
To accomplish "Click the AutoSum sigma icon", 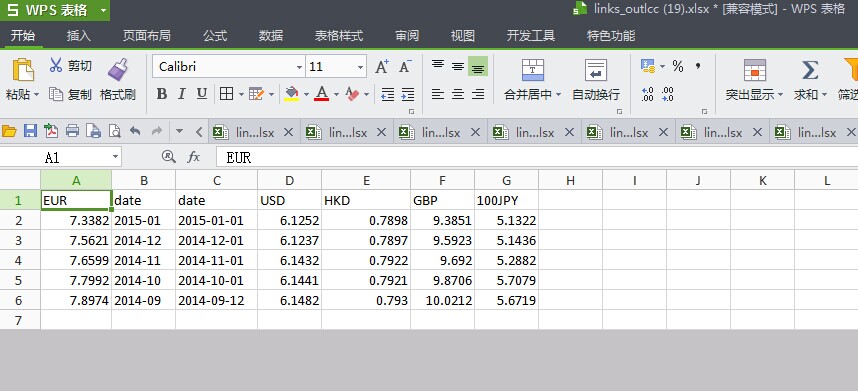I will coord(810,70).
